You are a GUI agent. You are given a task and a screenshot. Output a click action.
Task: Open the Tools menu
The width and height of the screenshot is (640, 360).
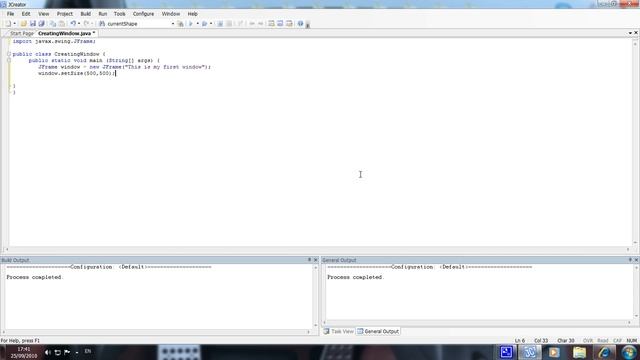[x=120, y=14]
